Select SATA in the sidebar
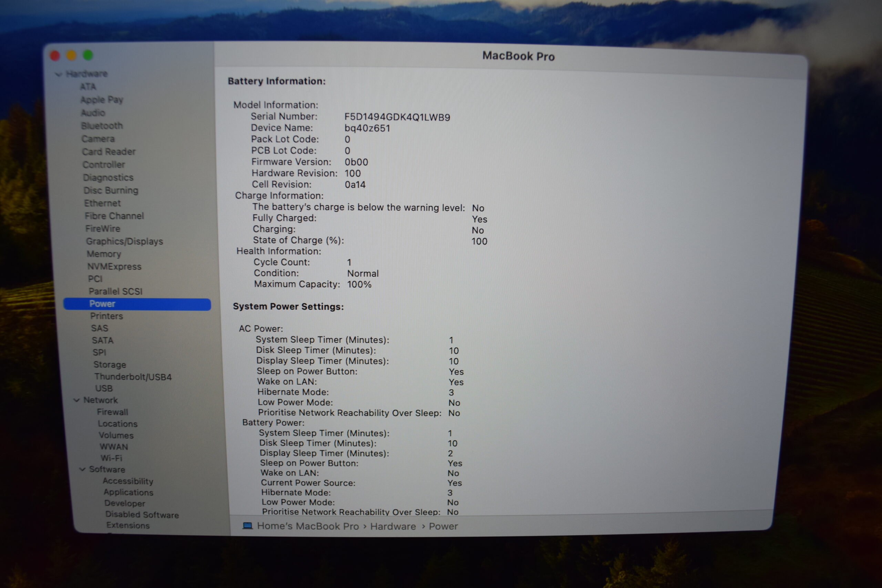Viewport: 882px width, 588px height. 102,340
